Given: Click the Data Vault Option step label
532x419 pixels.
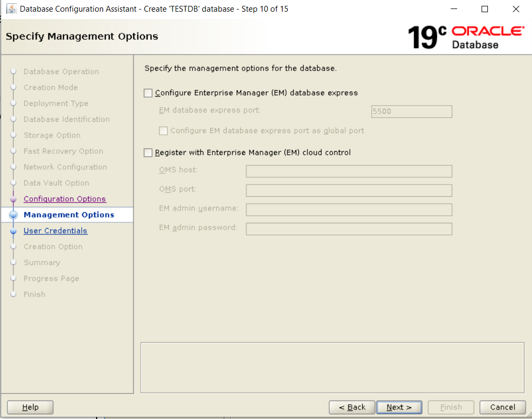Looking at the screenshot, I should [x=56, y=183].
